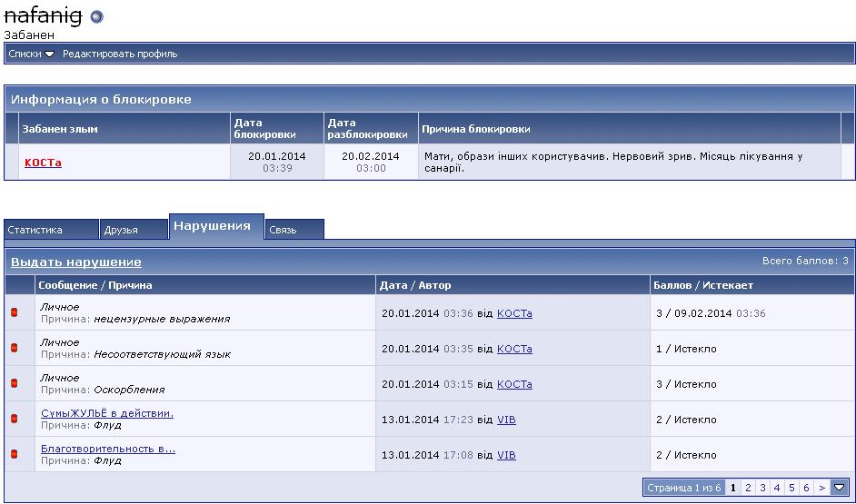Open КОСТа profile link in ban info
The image size is (856, 504).
coord(43,163)
